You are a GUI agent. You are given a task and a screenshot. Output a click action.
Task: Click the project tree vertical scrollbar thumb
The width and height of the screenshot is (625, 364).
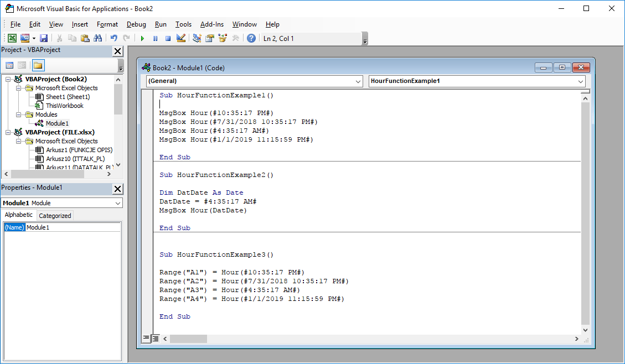pos(118,99)
